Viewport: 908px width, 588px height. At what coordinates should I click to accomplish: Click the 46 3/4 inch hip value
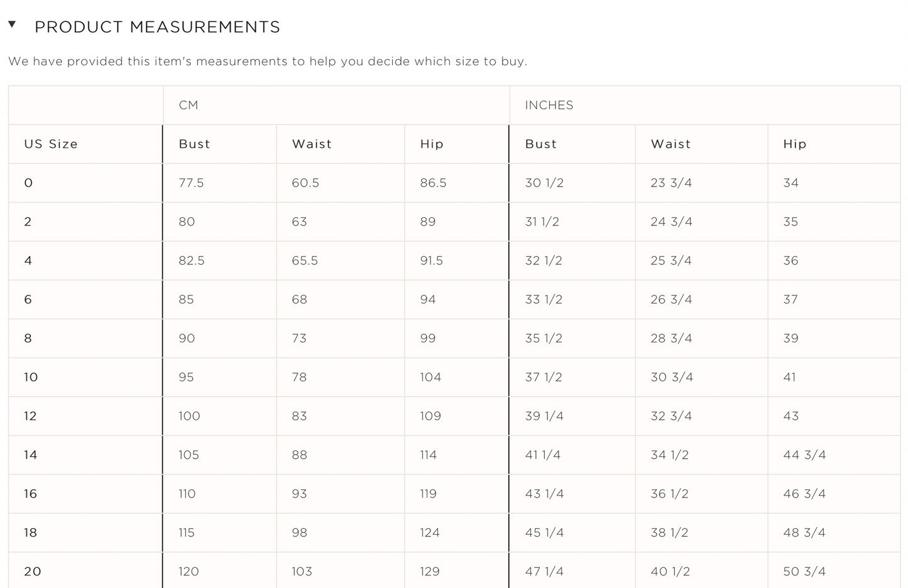point(804,494)
